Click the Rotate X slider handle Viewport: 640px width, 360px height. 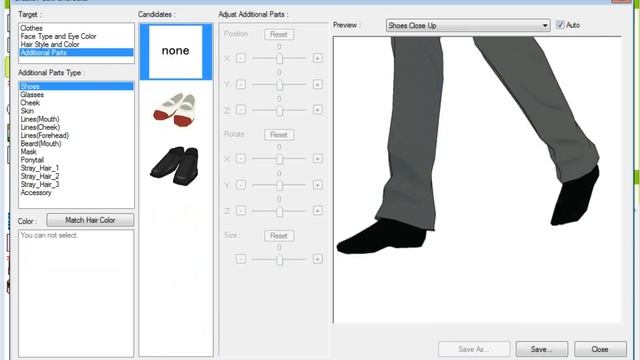coord(280,159)
